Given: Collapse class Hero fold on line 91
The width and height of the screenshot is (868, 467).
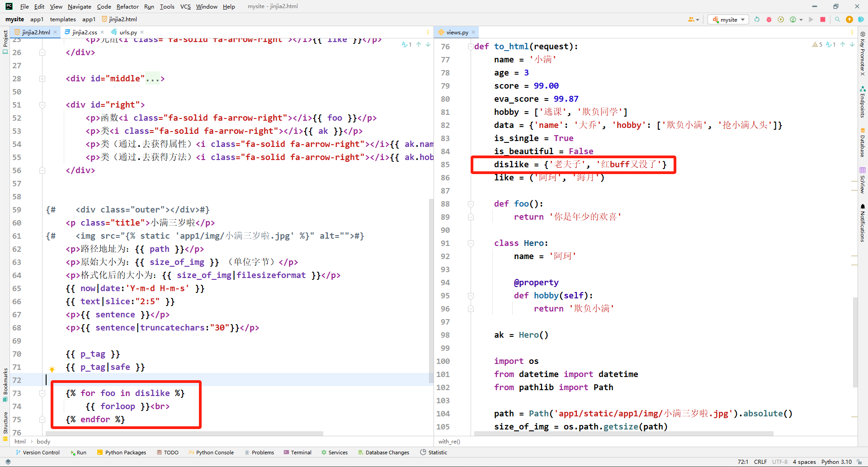Looking at the screenshot, I should [x=471, y=243].
